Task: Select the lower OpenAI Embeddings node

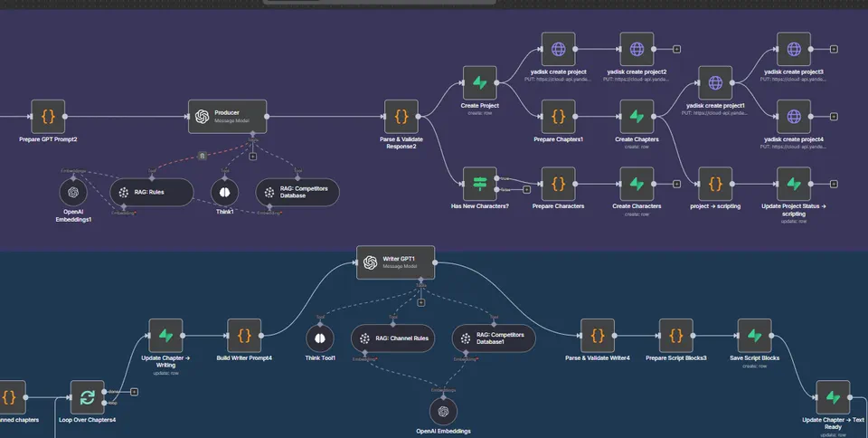Action: tap(443, 412)
